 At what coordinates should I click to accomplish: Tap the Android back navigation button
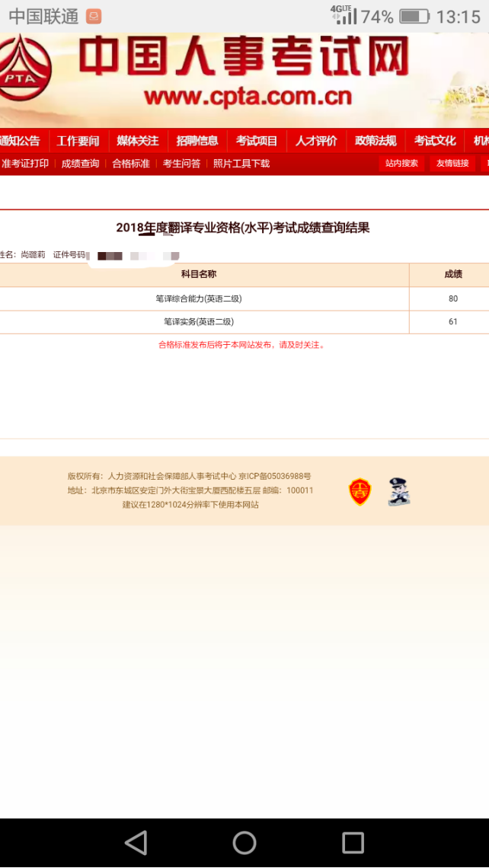pyautogui.click(x=136, y=842)
